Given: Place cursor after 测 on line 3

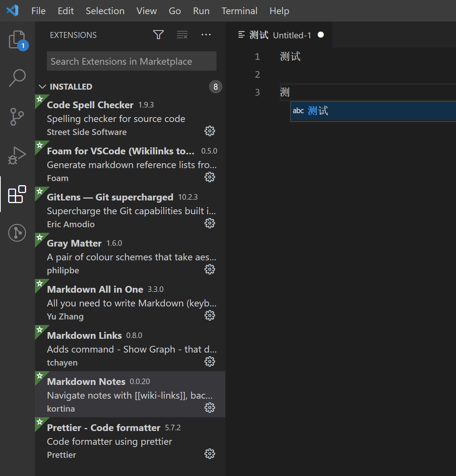Looking at the screenshot, I should [290, 92].
